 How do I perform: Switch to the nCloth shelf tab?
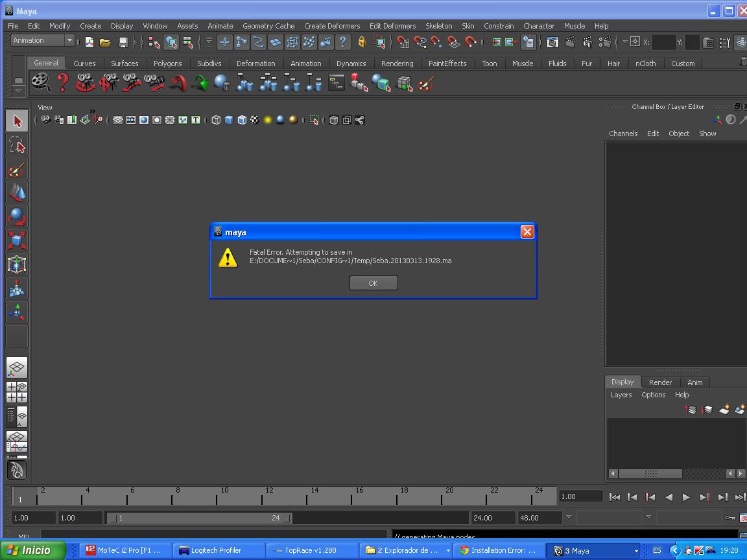click(645, 64)
